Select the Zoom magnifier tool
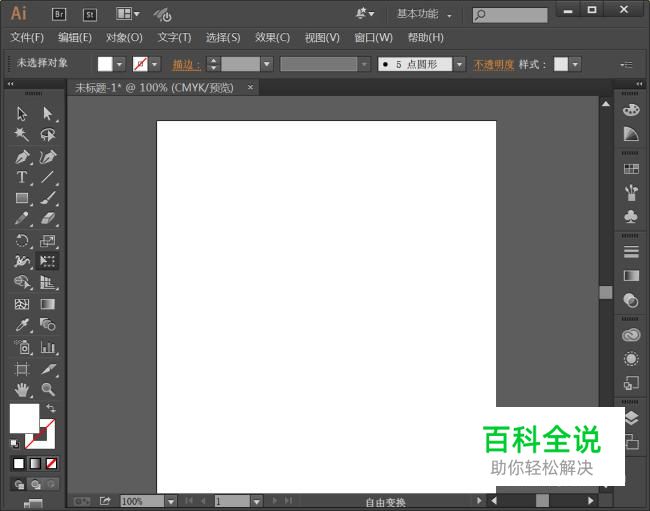The image size is (650, 511). pyautogui.click(x=47, y=389)
